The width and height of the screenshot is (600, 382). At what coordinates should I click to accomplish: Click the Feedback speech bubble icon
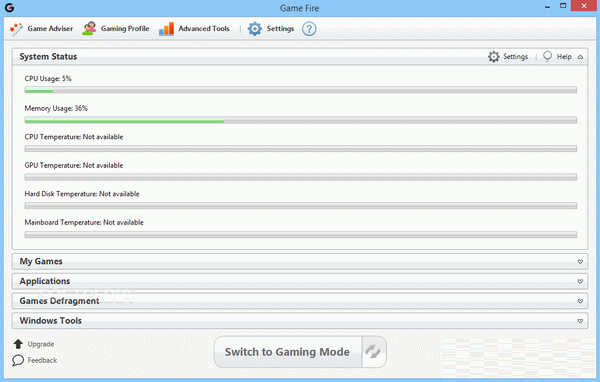[18, 360]
